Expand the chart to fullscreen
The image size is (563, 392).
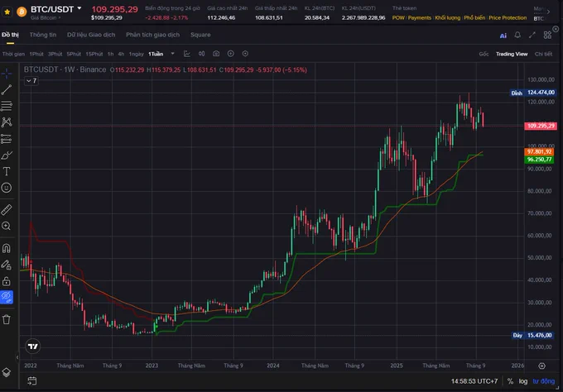click(x=532, y=35)
